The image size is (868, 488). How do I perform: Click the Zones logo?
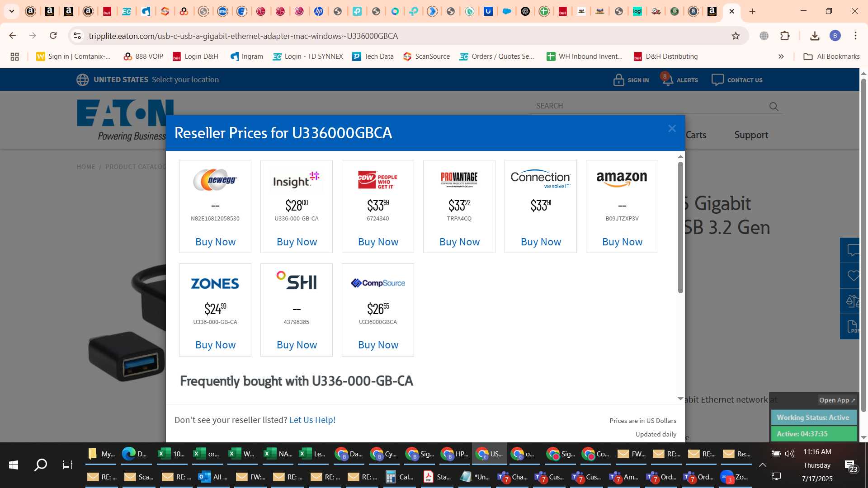pos(215,283)
